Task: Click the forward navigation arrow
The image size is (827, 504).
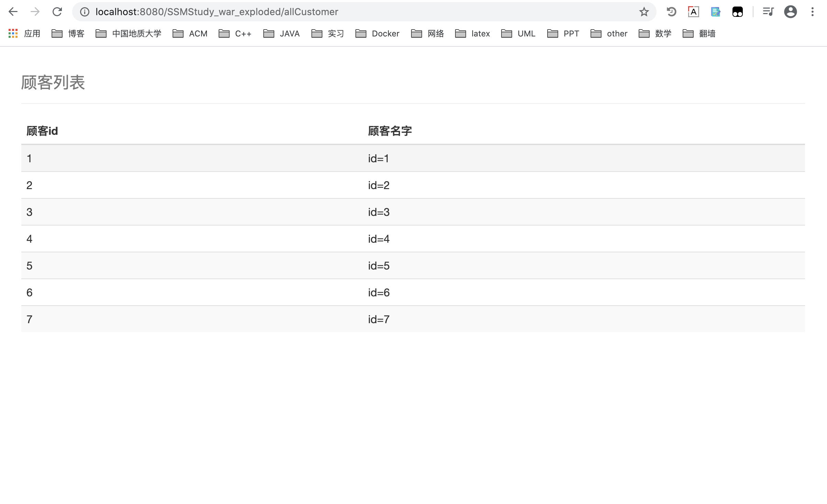Action: (35, 12)
